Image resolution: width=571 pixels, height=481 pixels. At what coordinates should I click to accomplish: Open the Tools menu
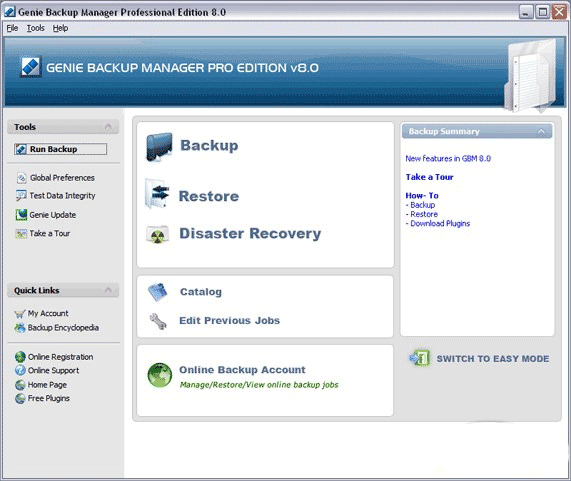coord(35,28)
